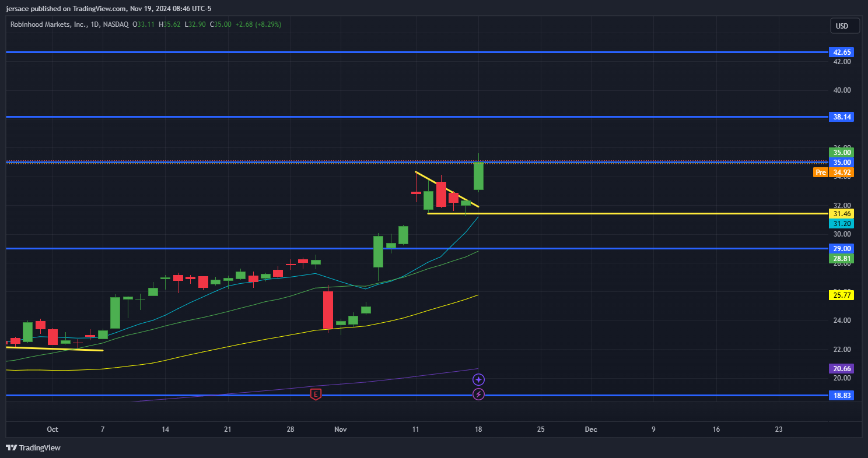Click the Dec label on time axis
The image size is (868, 458).
pyautogui.click(x=591, y=429)
